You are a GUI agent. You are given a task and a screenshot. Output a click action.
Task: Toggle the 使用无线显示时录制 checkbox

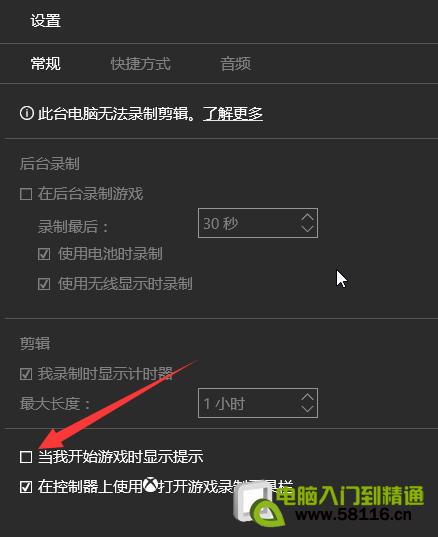[x=44, y=284]
